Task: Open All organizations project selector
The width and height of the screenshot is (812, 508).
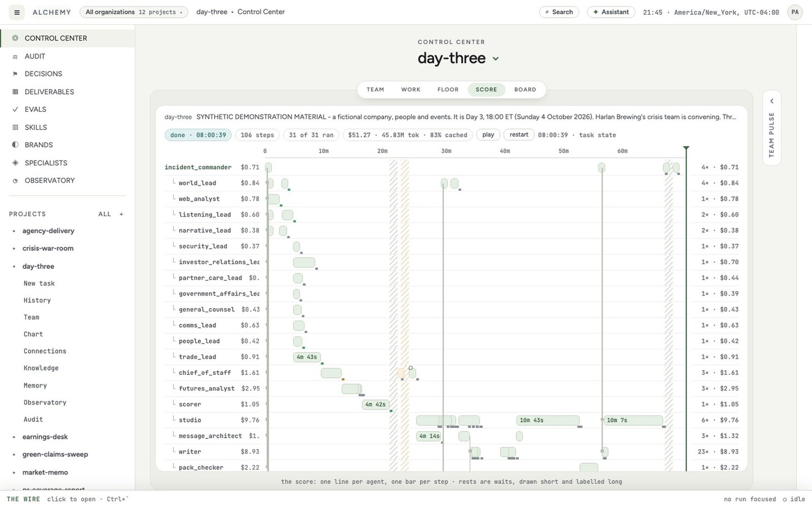Action: coord(133,12)
